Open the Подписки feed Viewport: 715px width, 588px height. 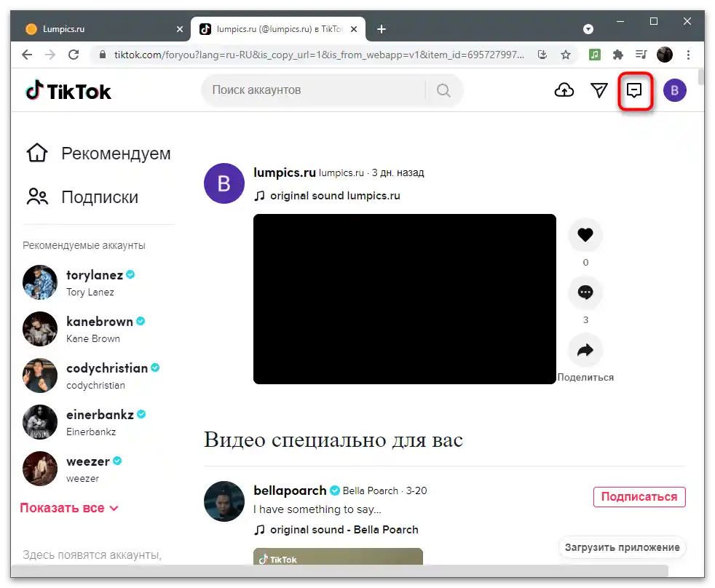82,197
